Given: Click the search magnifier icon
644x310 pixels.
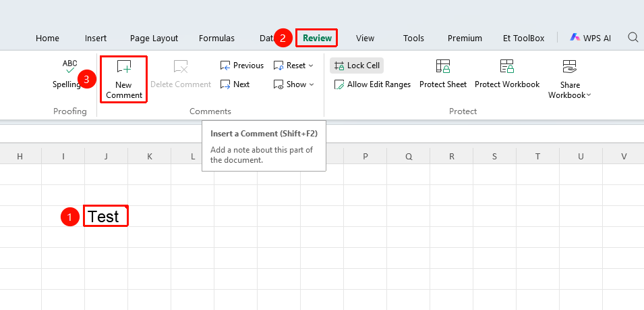Looking at the screenshot, I should pos(633,38).
